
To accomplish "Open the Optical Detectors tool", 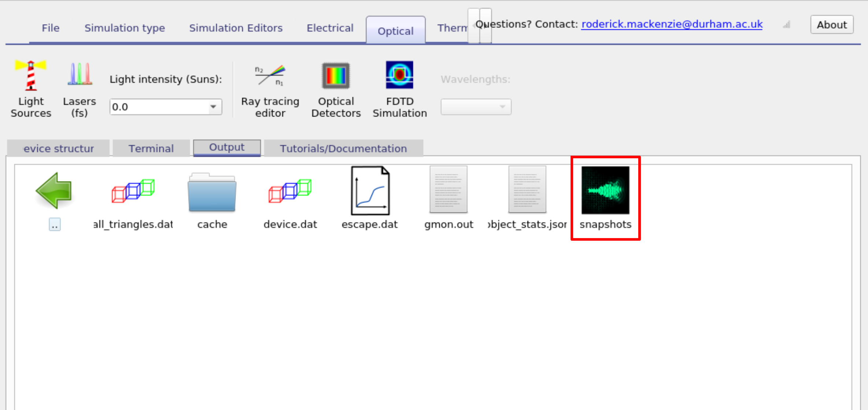I will (335, 88).
